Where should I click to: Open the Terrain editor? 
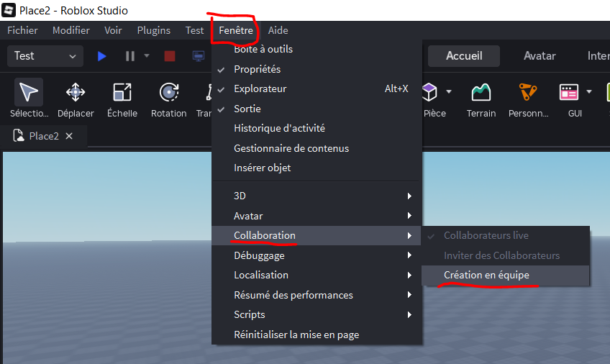coord(481,93)
